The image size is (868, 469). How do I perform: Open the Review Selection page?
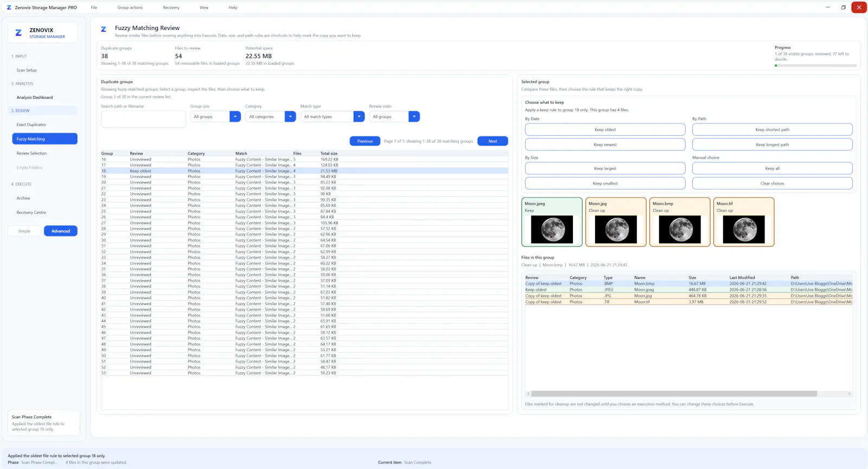click(x=31, y=153)
